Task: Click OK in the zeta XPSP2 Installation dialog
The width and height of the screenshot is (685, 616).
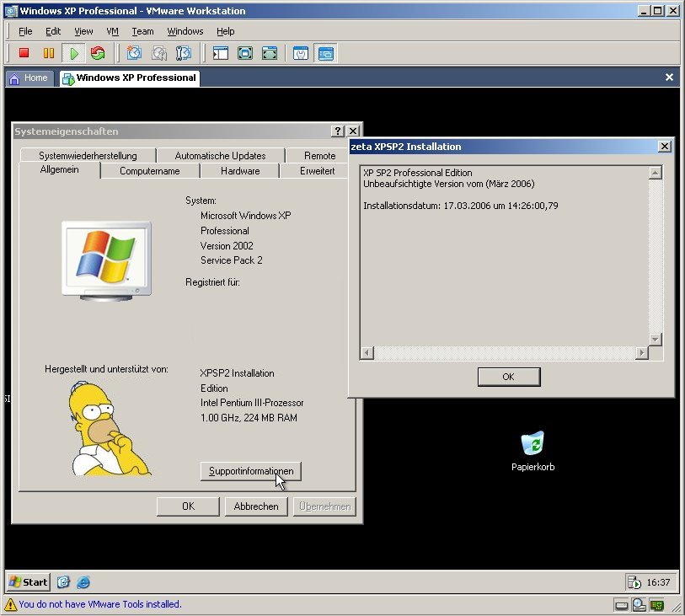Action: pos(509,377)
